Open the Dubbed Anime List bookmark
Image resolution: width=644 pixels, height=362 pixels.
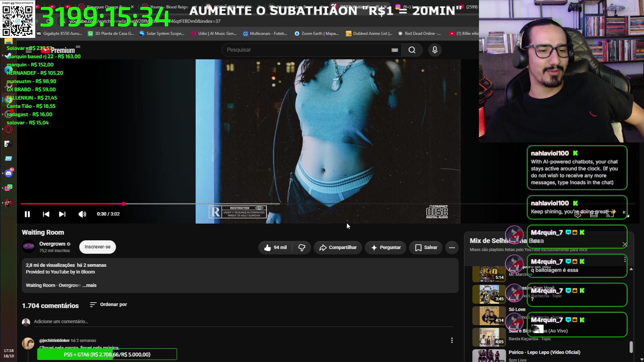pos(369,34)
